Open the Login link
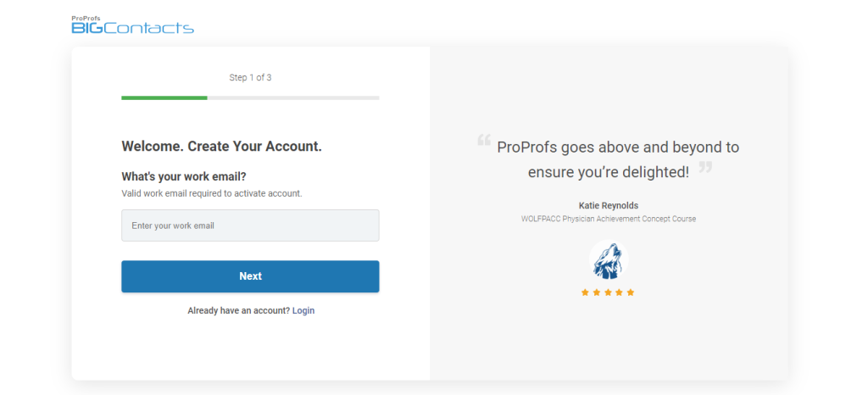 pyautogui.click(x=303, y=310)
